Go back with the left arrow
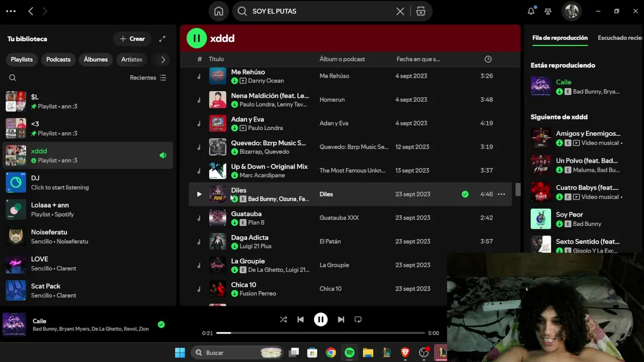The width and height of the screenshot is (644, 362). pyautogui.click(x=31, y=11)
